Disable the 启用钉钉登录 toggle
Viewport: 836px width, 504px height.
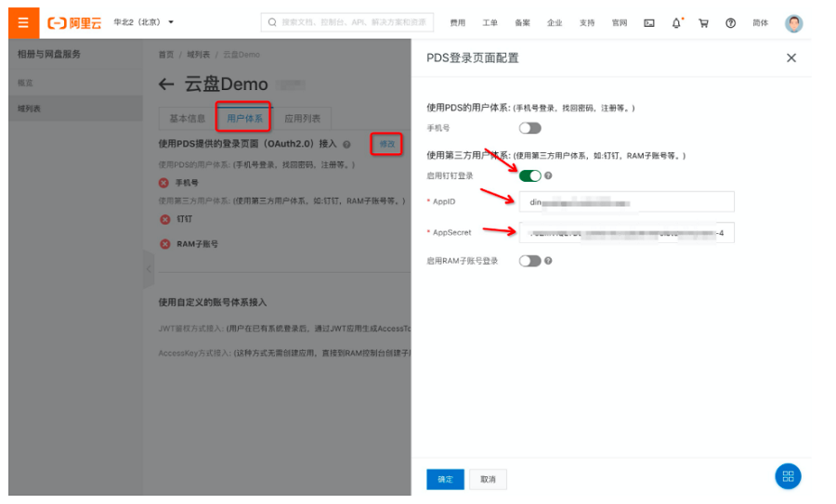[x=529, y=175]
